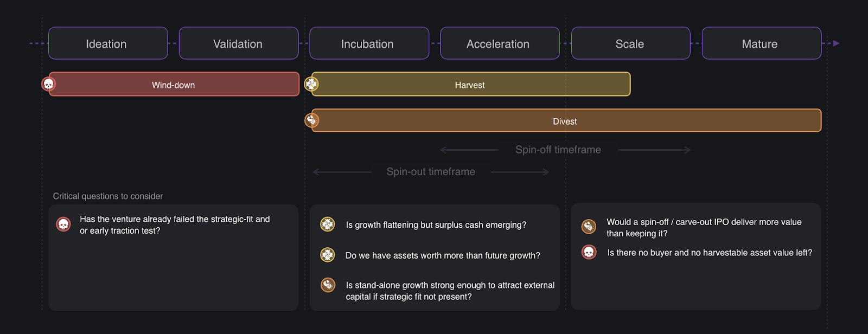This screenshot has height=334, width=868.
Task: Click divest icon beside spin-off IPO question
Action: [x=589, y=227]
